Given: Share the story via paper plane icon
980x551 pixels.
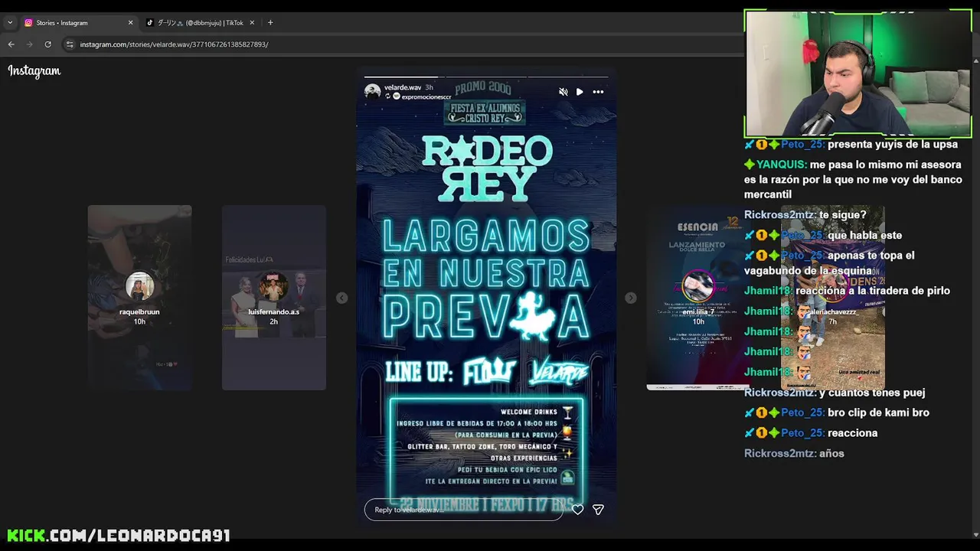Looking at the screenshot, I should [x=598, y=510].
